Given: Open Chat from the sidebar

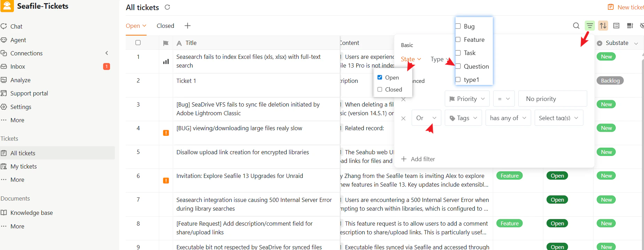Looking at the screenshot, I should coord(16,26).
